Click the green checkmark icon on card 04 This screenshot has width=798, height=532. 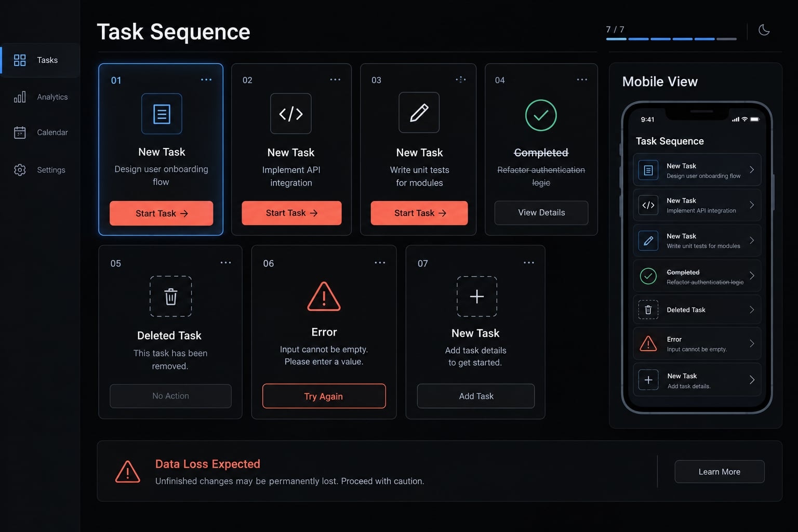(541, 115)
